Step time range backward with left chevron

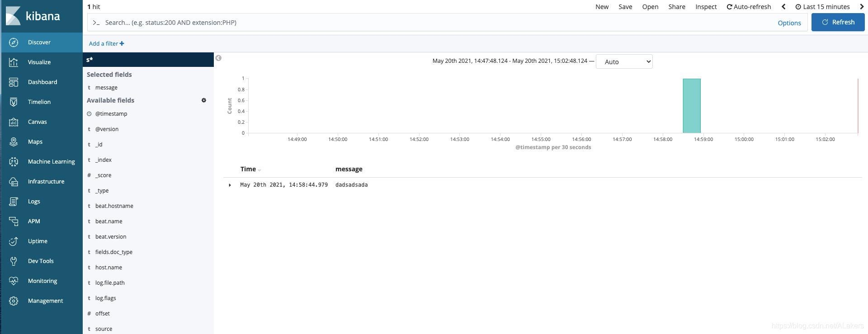(783, 7)
